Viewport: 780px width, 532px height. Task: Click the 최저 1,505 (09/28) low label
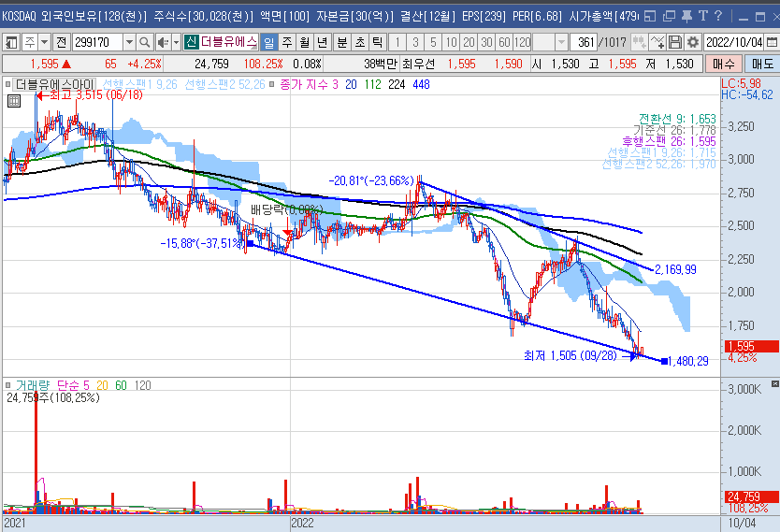point(571,355)
